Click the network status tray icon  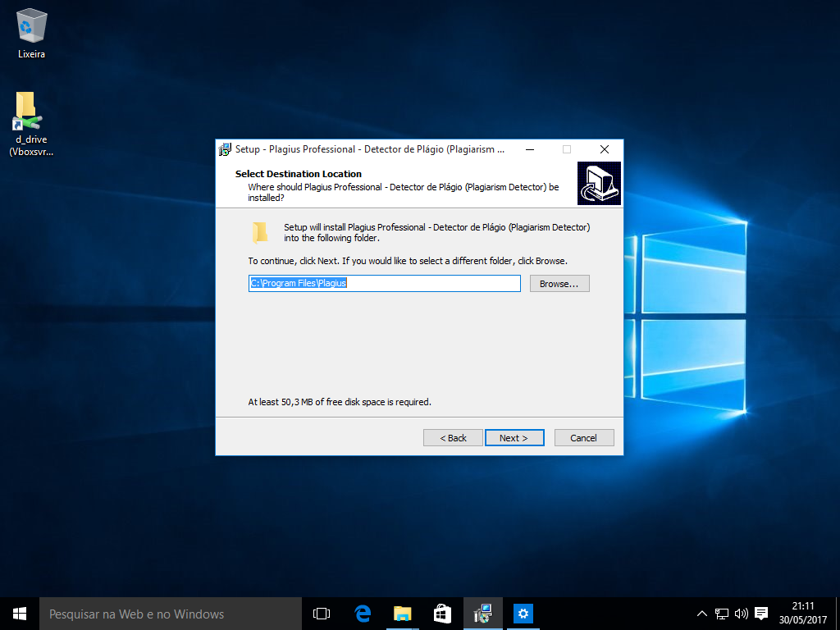pyautogui.click(x=722, y=614)
